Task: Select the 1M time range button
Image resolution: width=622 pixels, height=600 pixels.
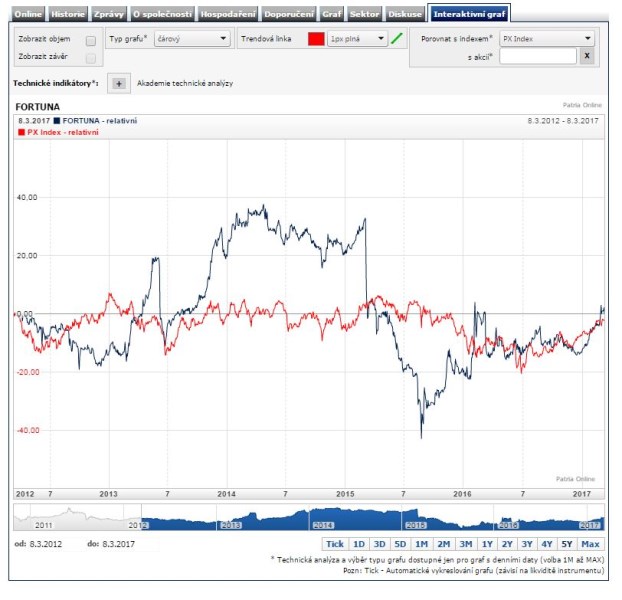Action: 421,544
